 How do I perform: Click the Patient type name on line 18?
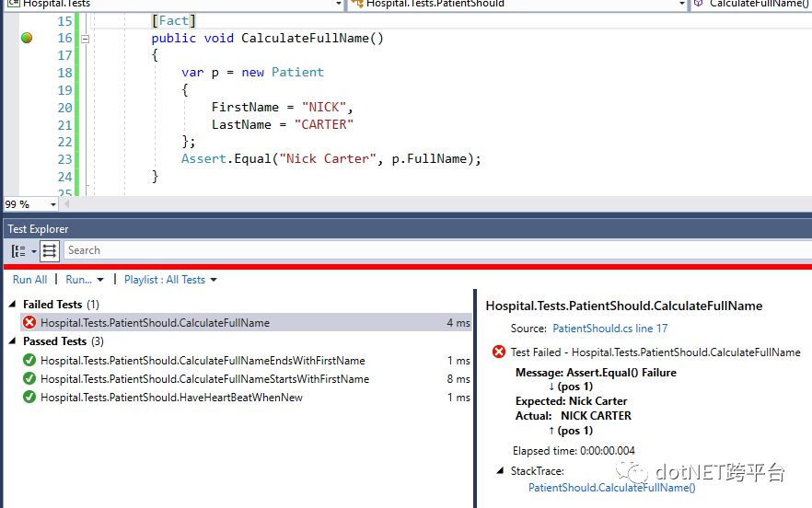(297, 72)
